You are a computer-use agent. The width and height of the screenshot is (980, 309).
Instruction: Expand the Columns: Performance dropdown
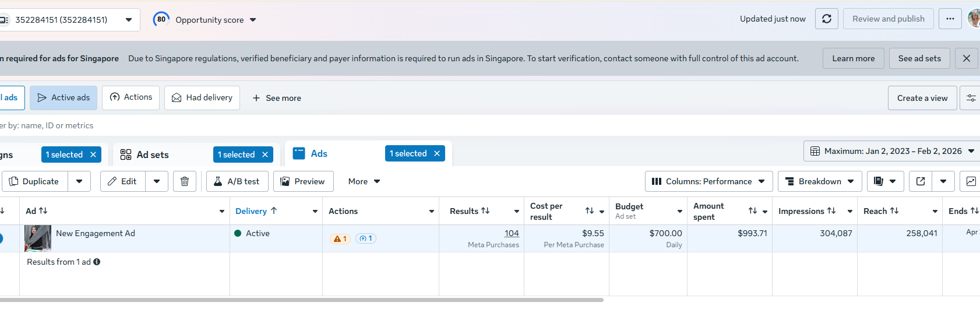(x=708, y=181)
